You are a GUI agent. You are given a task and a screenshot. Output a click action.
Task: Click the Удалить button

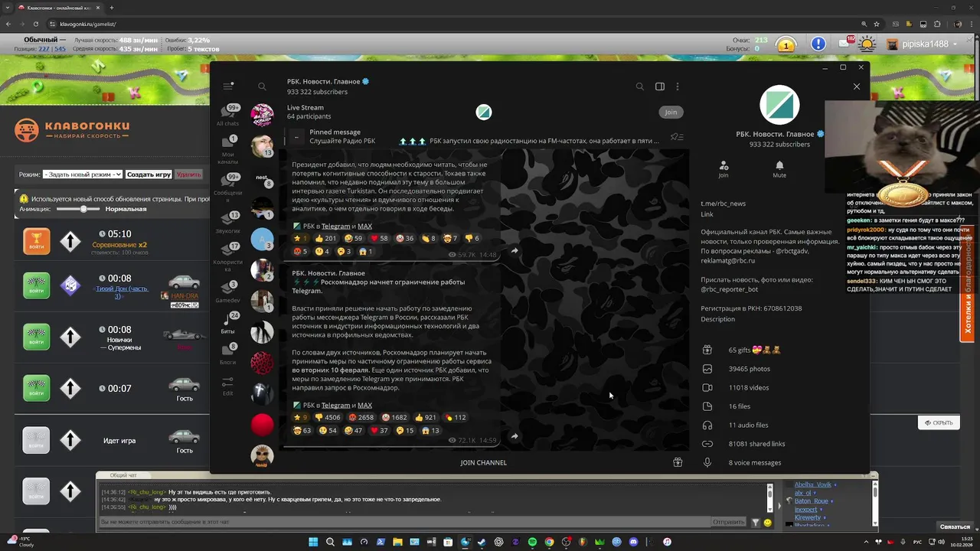(x=188, y=174)
